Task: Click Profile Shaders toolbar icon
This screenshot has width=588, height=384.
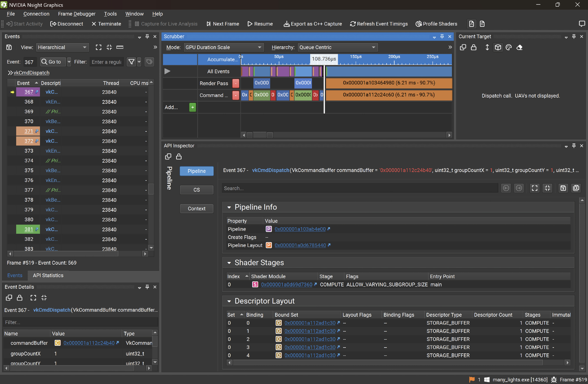Action: [x=418, y=24]
